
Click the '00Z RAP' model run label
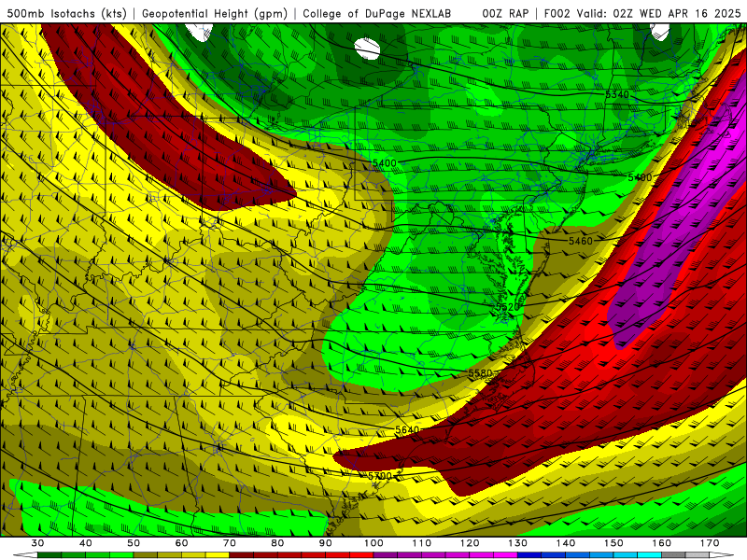pos(505,13)
